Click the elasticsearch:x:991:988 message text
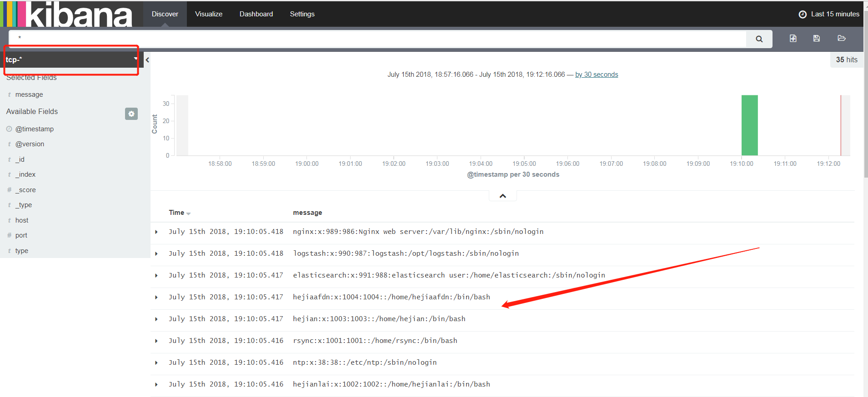The image size is (868, 397). click(449, 275)
